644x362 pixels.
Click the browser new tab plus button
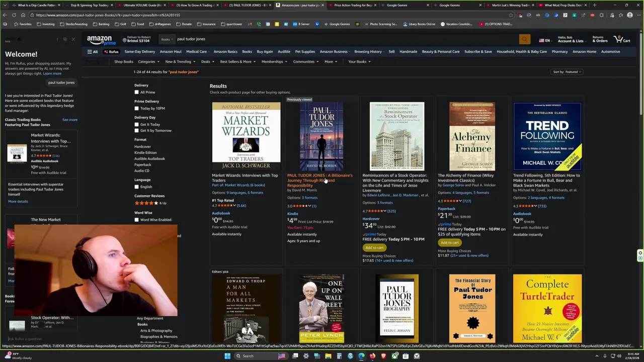(595, 5)
